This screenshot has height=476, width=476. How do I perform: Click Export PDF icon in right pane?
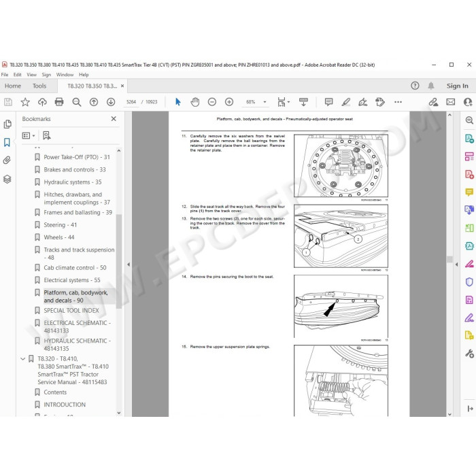[x=469, y=139]
